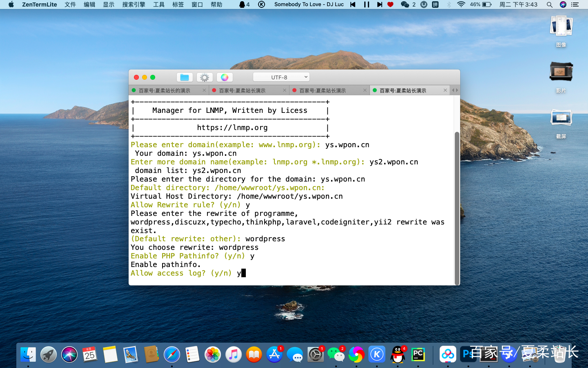Click the WeChat icon in menu bar
Viewport: 588px width, 368px height.
point(405,4)
